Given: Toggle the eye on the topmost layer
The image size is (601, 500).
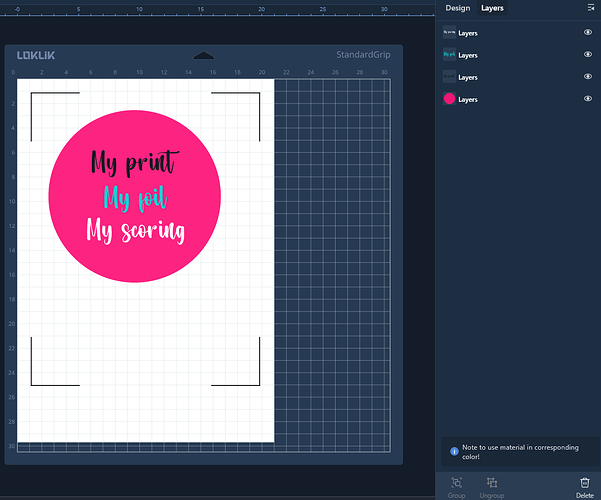Looking at the screenshot, I should [x=587, y=33].
